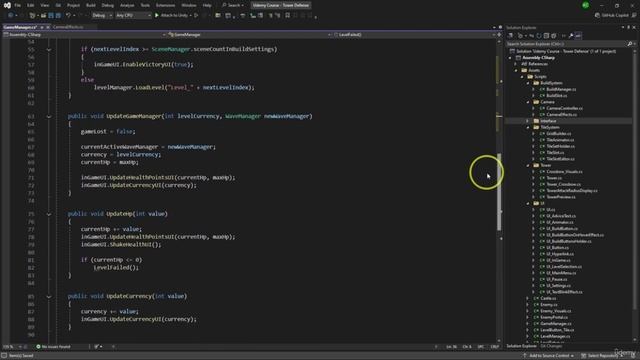Click the Search box in title bar
The width and height of the screenshot is (640, 360).
[233, 5]
